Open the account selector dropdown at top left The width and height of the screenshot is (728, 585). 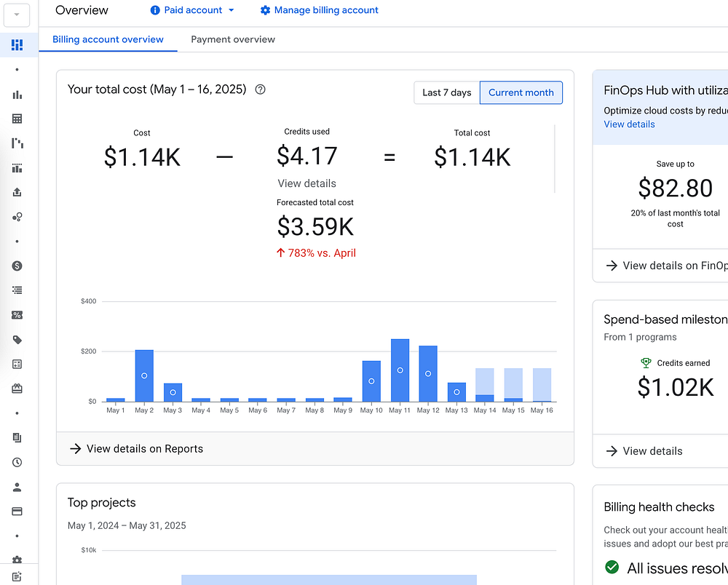[17, 15]
